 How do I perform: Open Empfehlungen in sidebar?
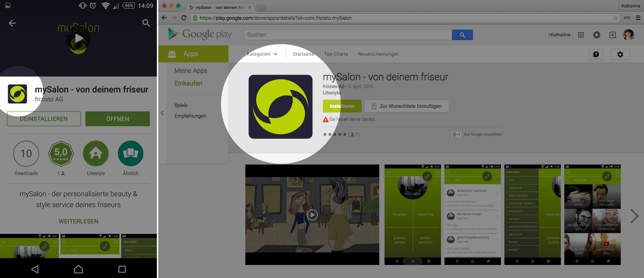click(x=190, y=116)
